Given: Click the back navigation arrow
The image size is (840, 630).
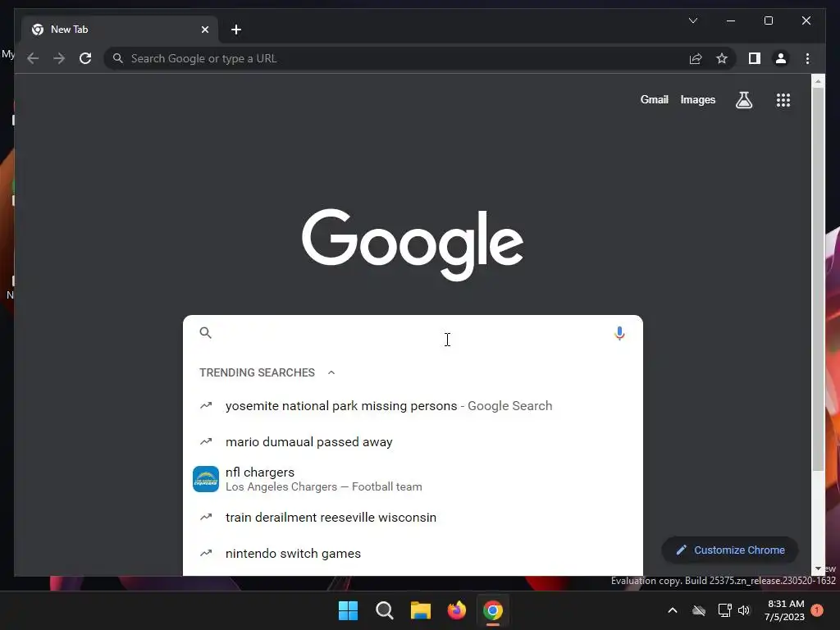Looking at the screenshot, I should [33, 58].
